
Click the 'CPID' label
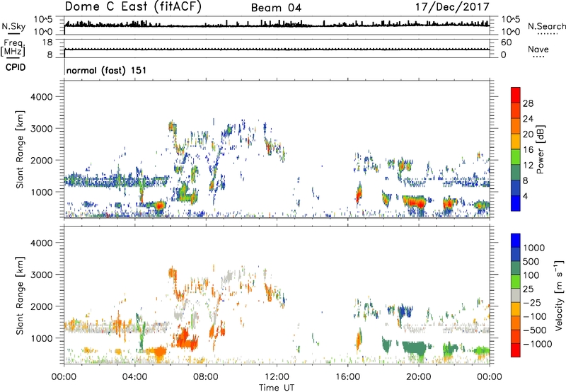[16, 67]
